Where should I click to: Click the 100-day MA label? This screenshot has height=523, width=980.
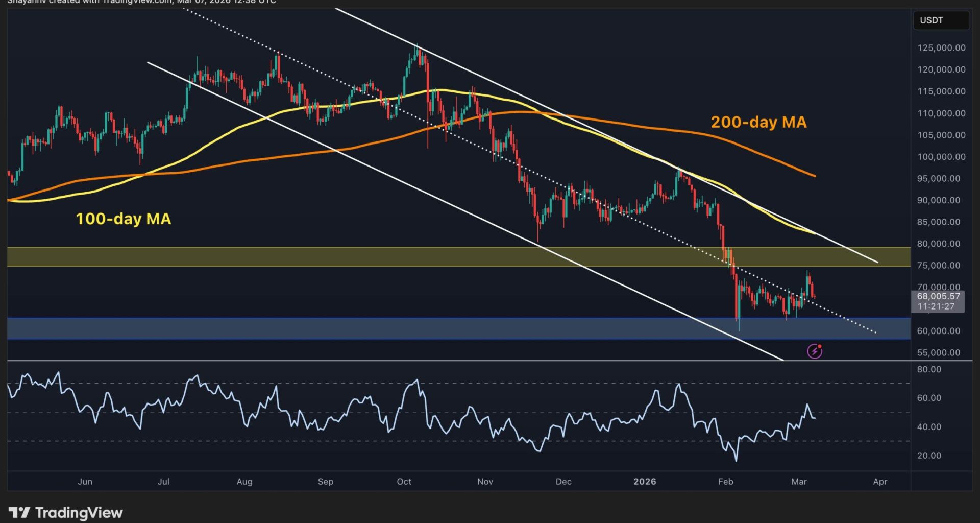[x=123, y=219]
